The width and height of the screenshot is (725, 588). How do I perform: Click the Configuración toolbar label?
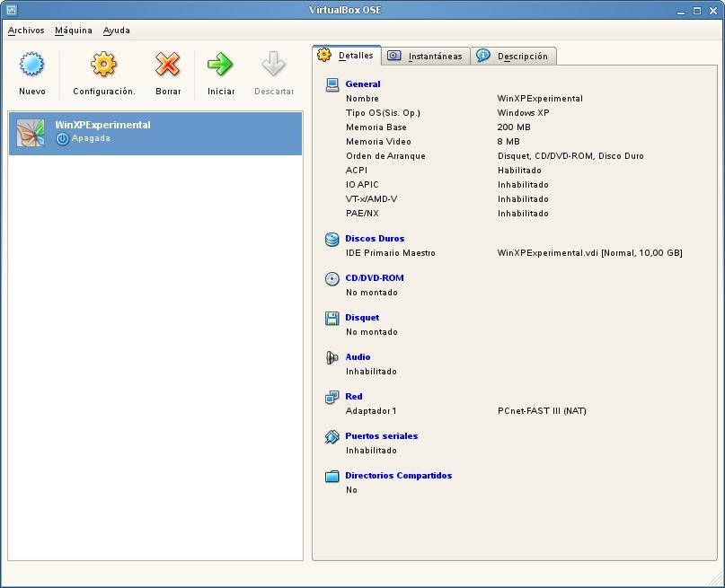pyautogui.click(x=104, y=92)
